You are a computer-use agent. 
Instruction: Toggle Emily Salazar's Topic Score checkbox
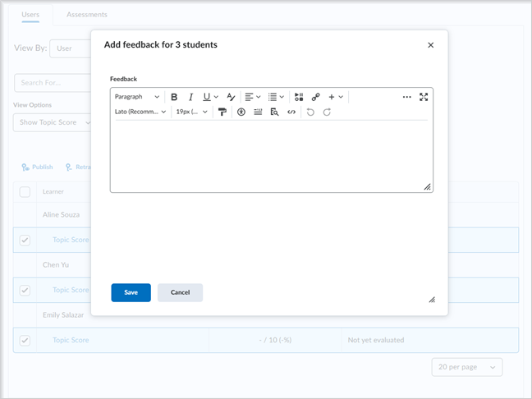coord(25,340)
